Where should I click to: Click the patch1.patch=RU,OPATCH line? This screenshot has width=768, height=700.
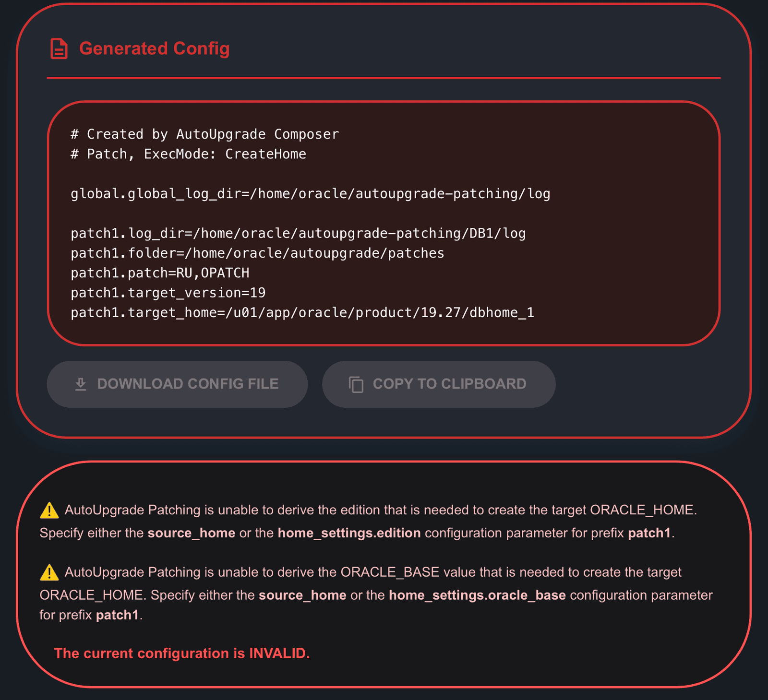(160, 273)
